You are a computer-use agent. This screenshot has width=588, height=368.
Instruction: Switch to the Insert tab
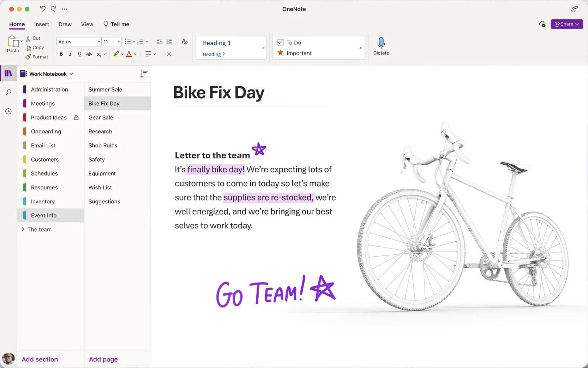(42, 24)
